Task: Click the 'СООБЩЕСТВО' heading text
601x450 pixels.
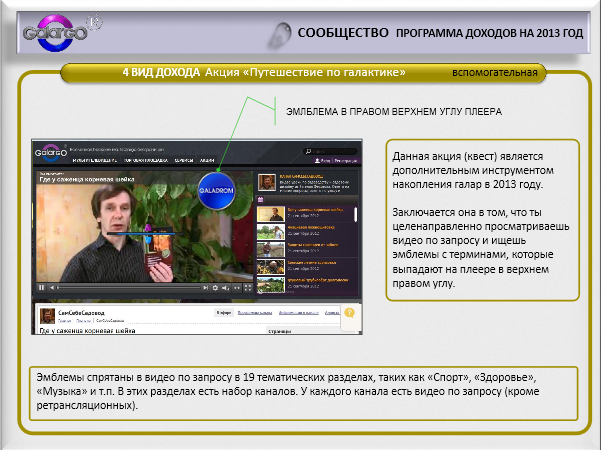Action: tap(343, 33)
